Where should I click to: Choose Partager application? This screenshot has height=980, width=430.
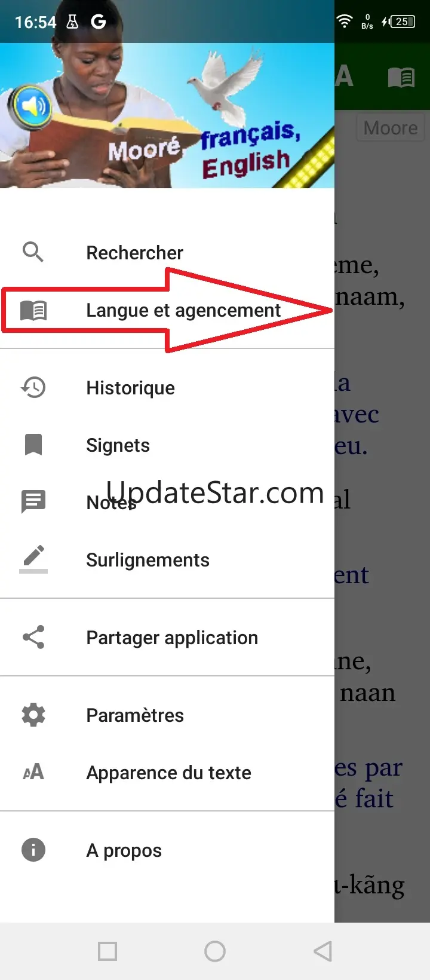167,637
